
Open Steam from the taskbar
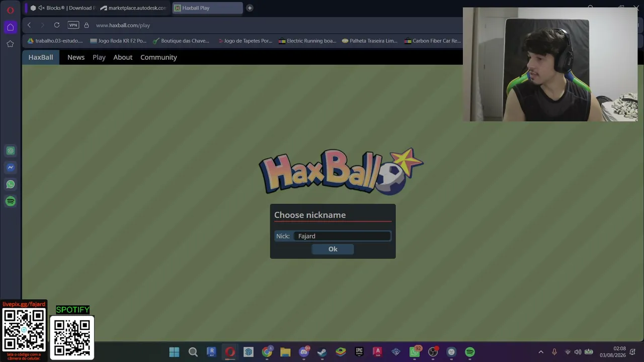pyautogui.click(x=322, y=352)
